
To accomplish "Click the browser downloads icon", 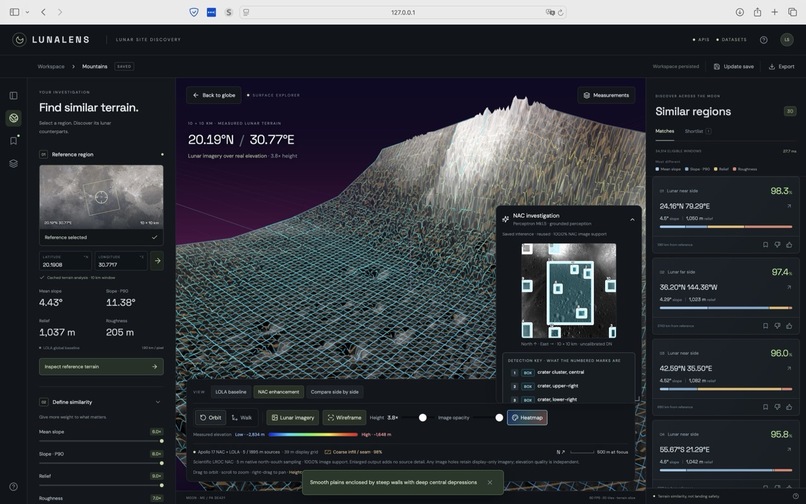I will (x=740, y=12).
